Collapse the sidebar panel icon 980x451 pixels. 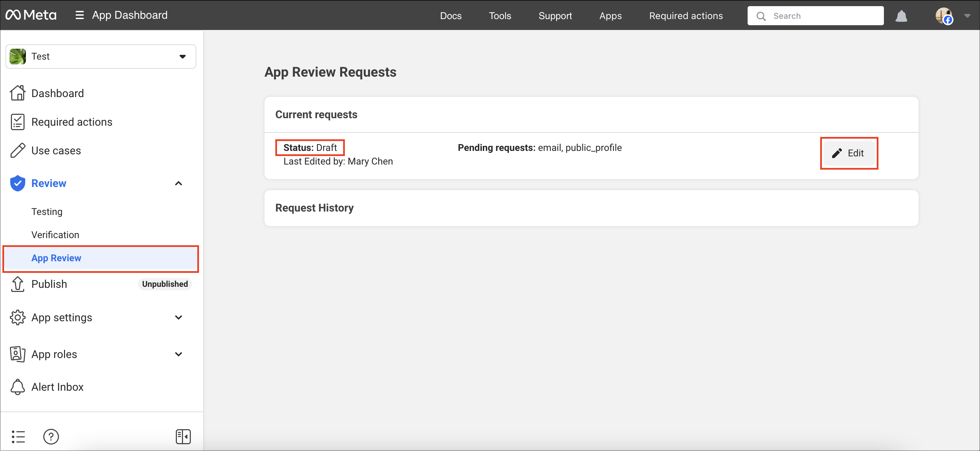183,437
